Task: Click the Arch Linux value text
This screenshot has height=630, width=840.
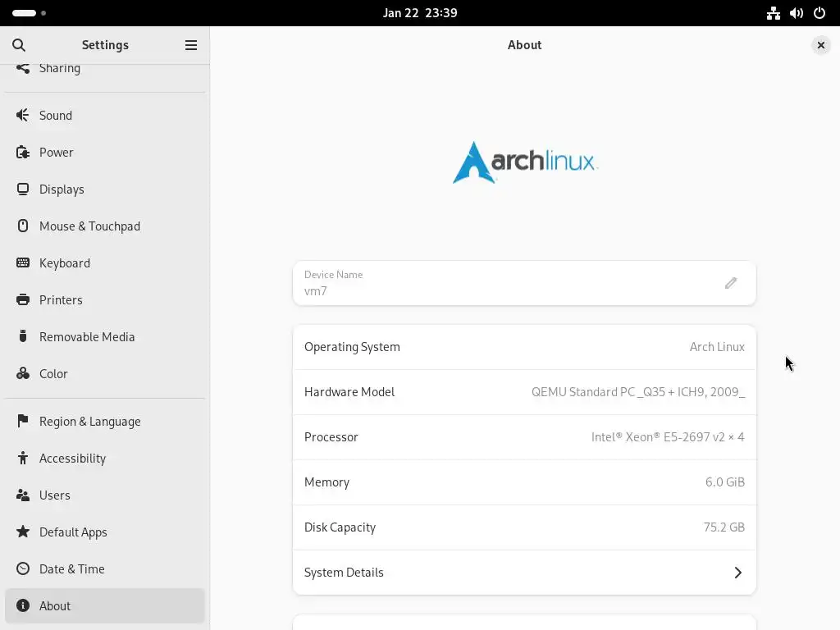Action: (717, 347)
